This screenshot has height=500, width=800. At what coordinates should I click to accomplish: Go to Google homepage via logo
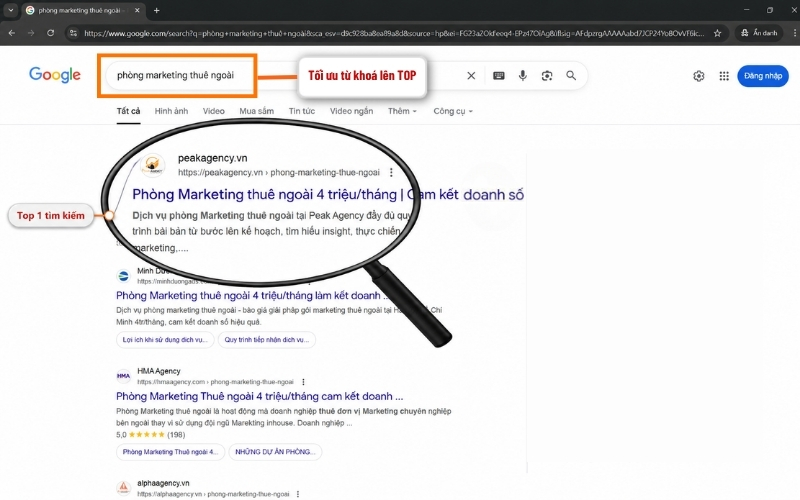(55, 75)
